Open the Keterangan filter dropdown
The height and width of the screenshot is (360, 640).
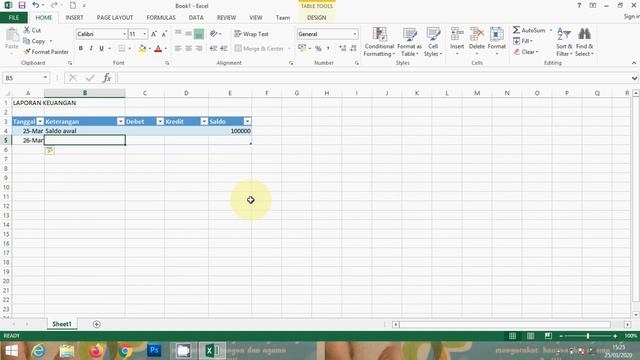(120, 121)
